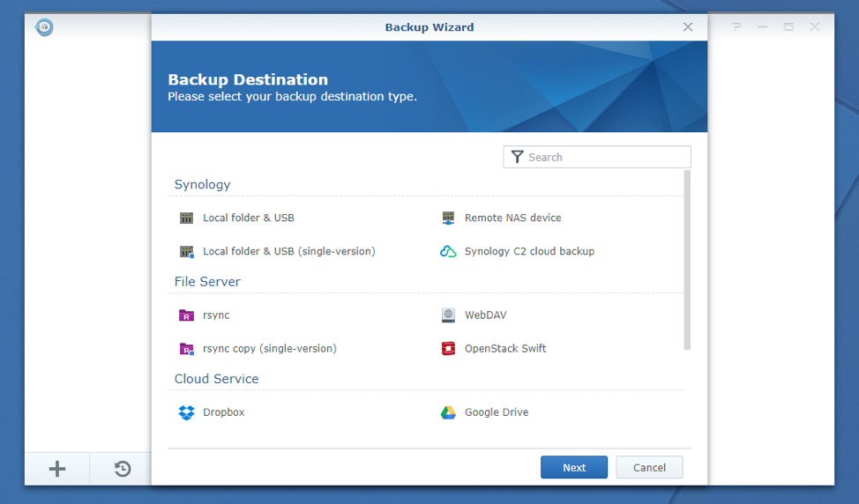Click the Hyper Backup app logo
This screenshot has height=504, width=859.
point(44,26)
